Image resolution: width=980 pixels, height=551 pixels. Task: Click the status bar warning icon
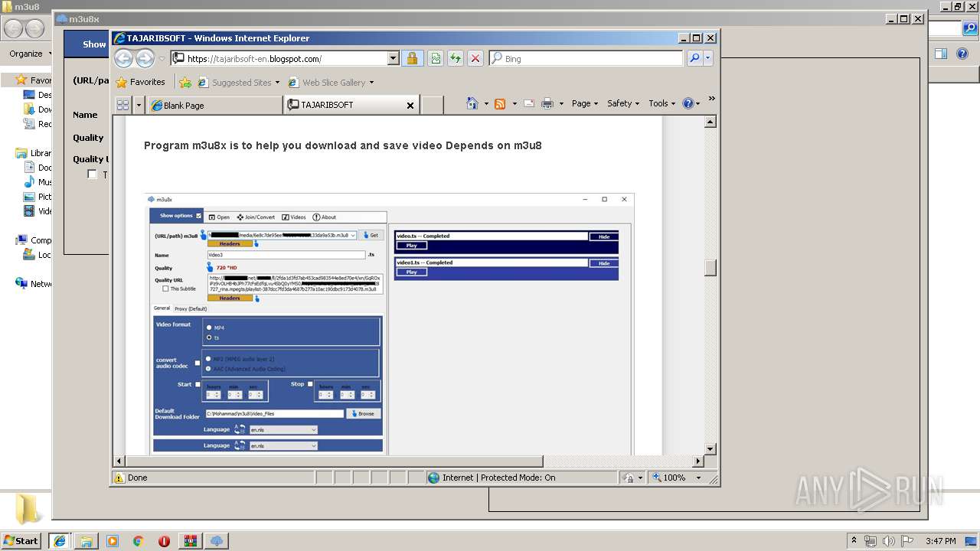[119, 478]
